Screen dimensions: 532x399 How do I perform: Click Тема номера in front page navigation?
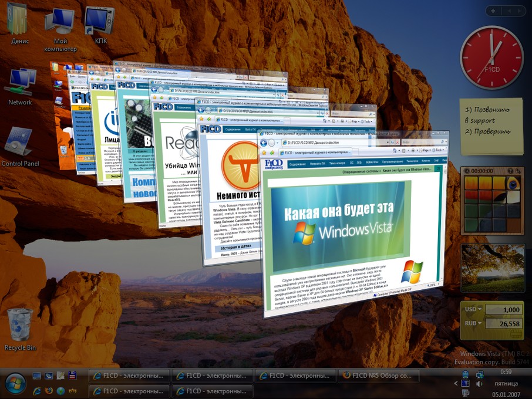337,163
